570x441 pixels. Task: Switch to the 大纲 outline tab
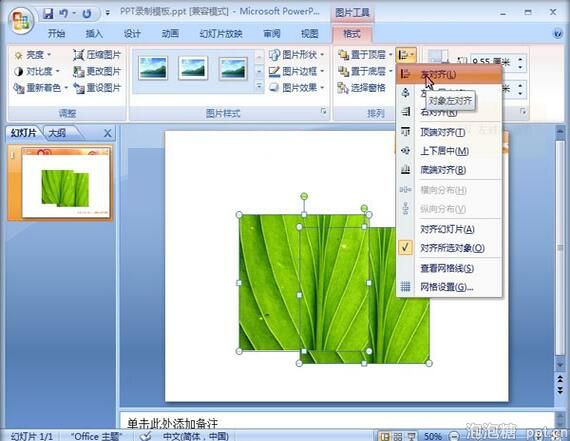tap(57, 133)
